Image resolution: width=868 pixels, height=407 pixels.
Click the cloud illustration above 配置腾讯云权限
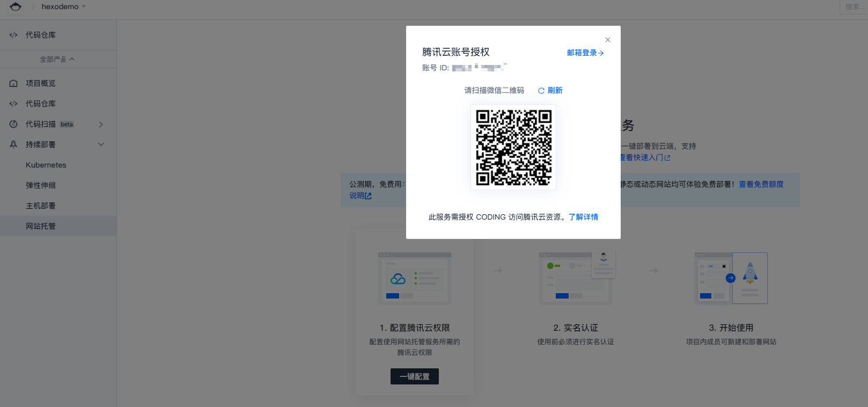415,278
